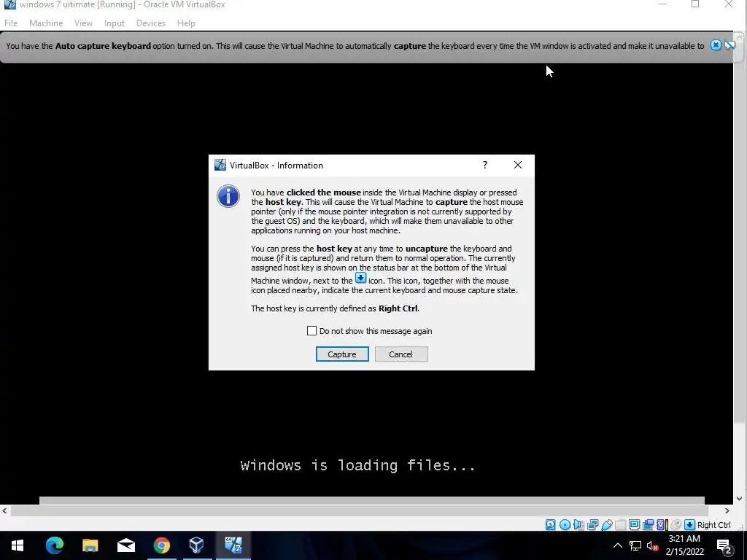Click the display monitor indicator in the status bar
Viewport: 747px width, 560px height.
click(634, 525)
